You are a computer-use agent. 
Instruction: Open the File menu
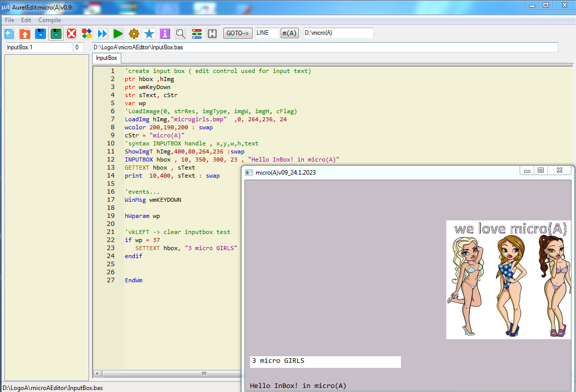tap(10, 20)
